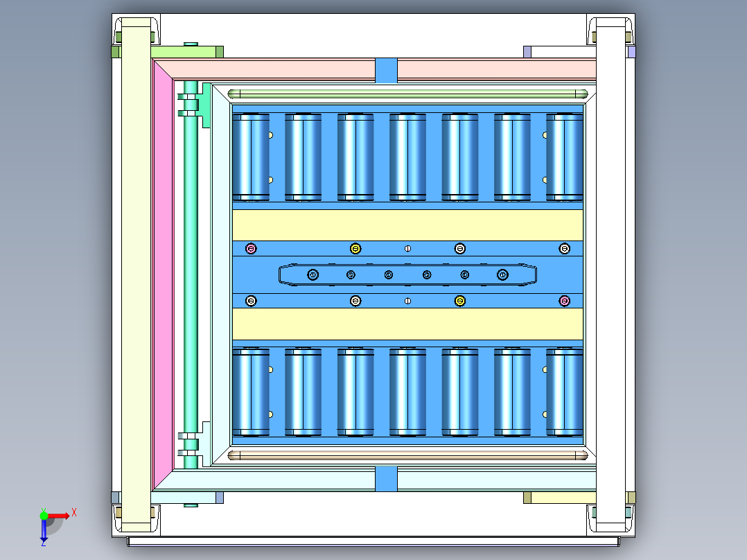The width and height of the screenshot is (747, 560).
Task: Select the teal vertical hinge rod
Action: (x=191, y=274)
